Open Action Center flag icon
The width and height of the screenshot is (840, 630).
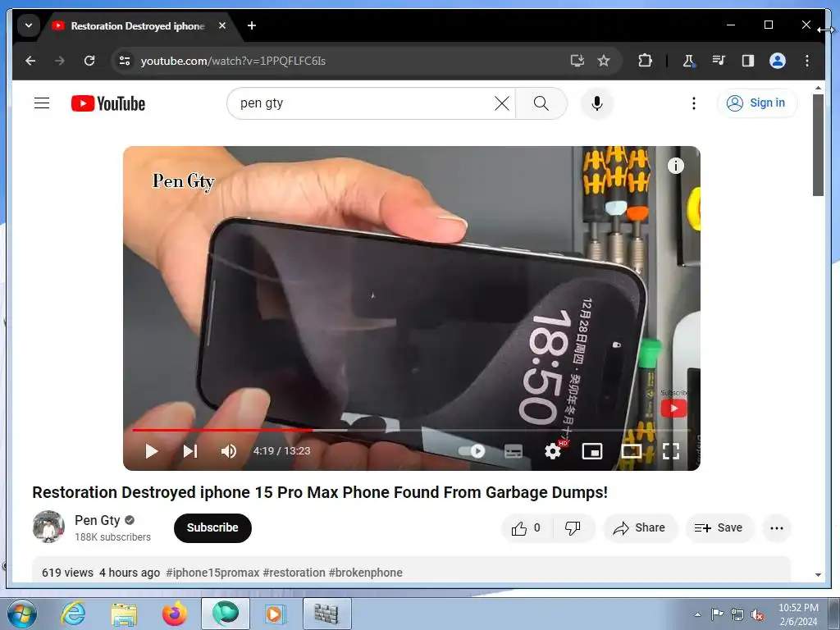(717, 614)
